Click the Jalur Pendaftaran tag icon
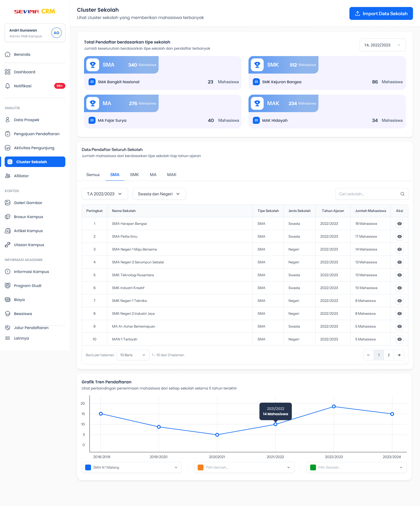The image size is (420, 506). 8,328
